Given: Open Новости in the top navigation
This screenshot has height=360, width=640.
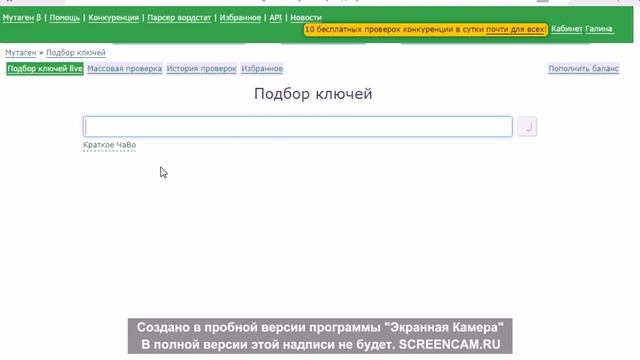Looking at the screenshot, I should pyautogui.click(x=306, y=18).
